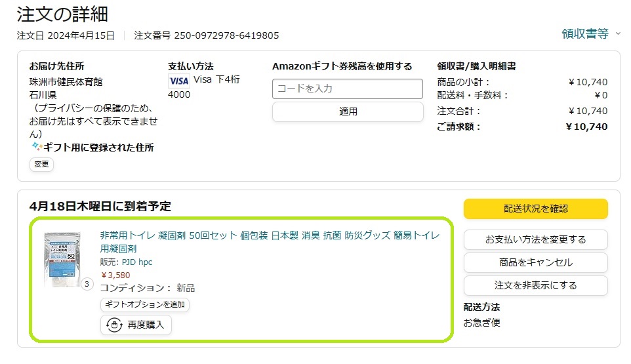Open the product thumbnail image
The width and height of the screenshot is (631, 364).
(62, 260)
